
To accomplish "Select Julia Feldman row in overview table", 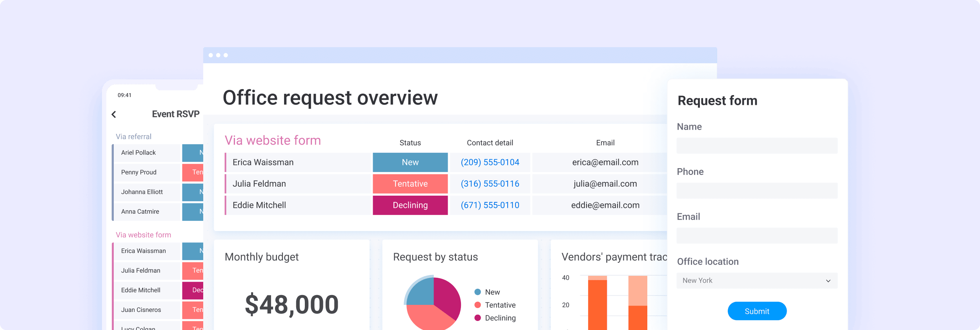I will click(x=446, y=184).
